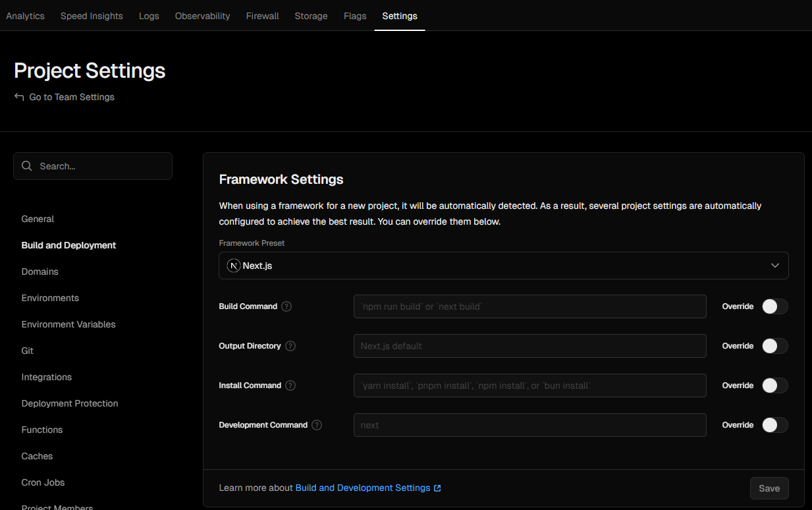The height and width of the screenshot is (510, 812).
Task: Toggle the Output Directory override switch
Action: [774, 346]
